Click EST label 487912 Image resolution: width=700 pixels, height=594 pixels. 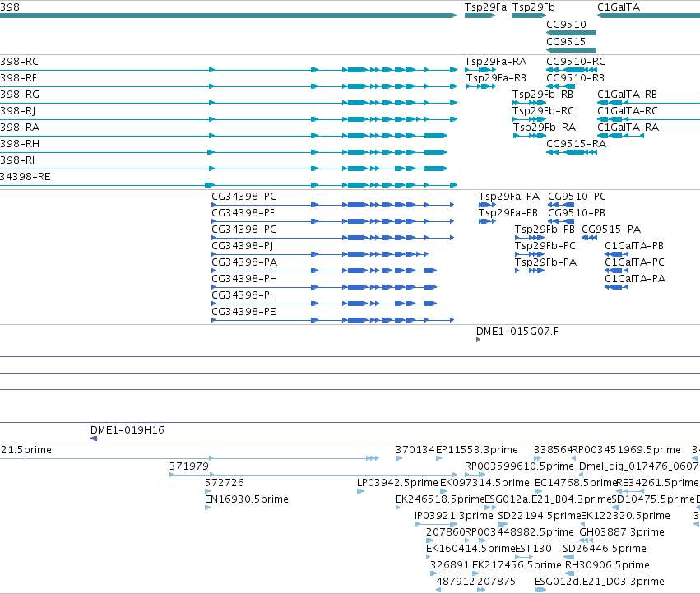click(456, 582)
